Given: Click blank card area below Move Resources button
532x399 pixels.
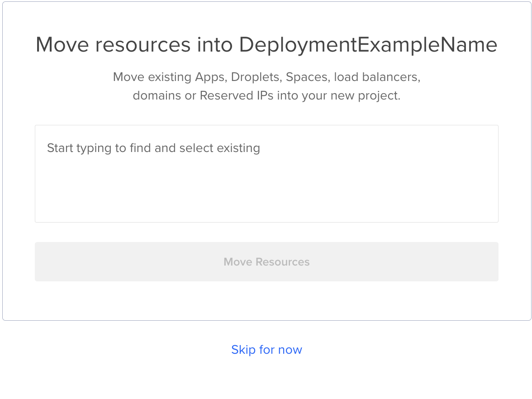Looking at the screenshot, I should 266,301.
